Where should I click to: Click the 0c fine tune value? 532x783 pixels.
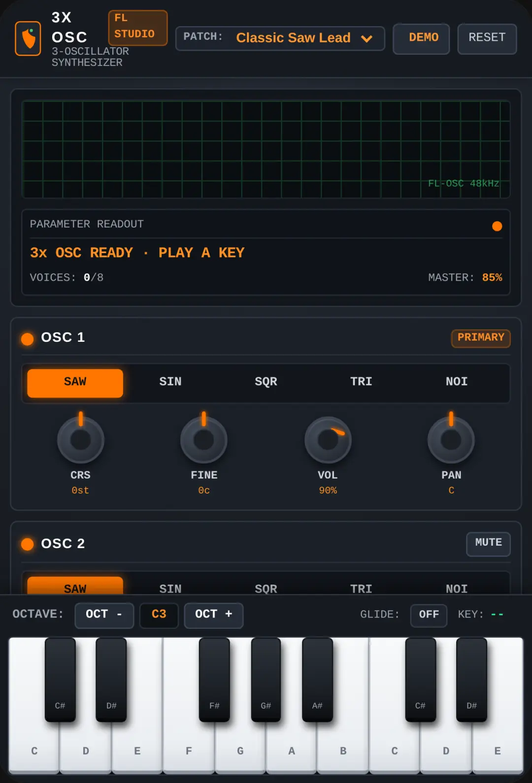coord(204,490)
